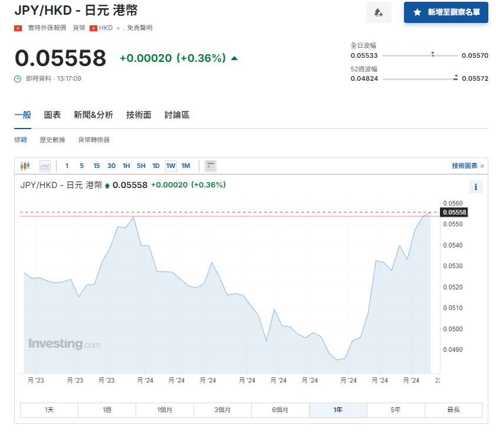
Task: Open the 技術面 tab
Action: point(138,115)
